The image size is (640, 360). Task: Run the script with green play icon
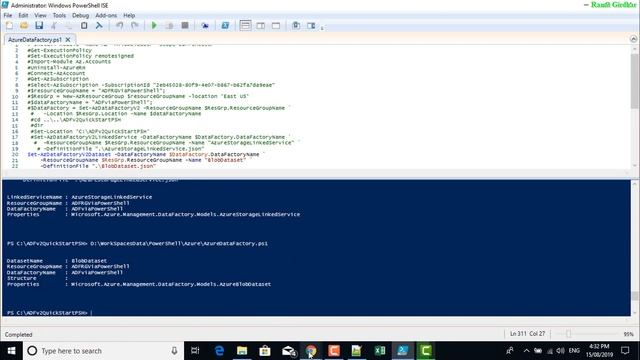coord(154,25)
